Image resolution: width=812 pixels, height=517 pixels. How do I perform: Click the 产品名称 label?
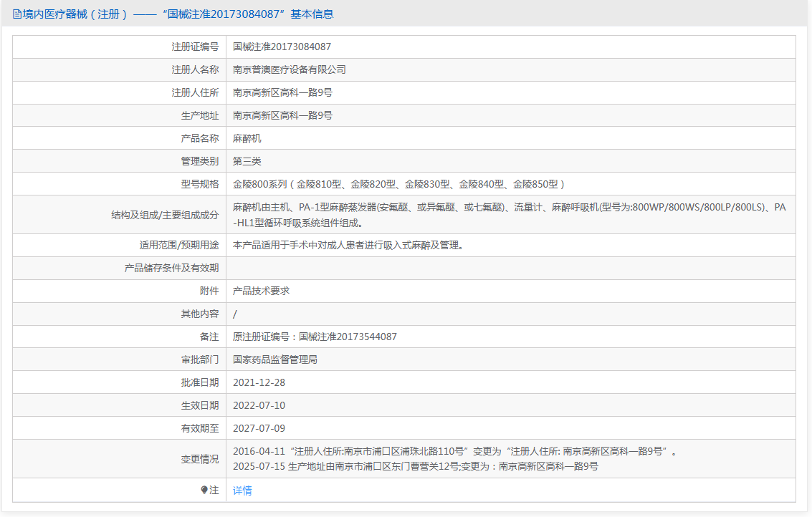click(200, 138)
